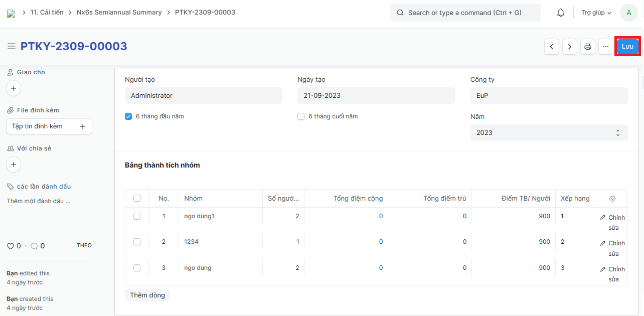Open the user avatar A menu
644x316 pixels.
click(x=628, y=13)
